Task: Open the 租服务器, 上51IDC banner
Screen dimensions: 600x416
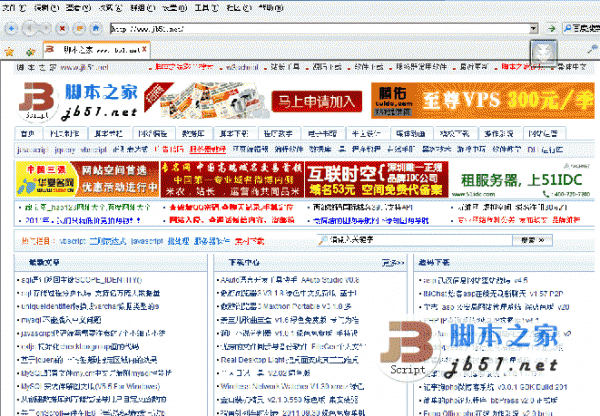Action: [x=521, y=179]
